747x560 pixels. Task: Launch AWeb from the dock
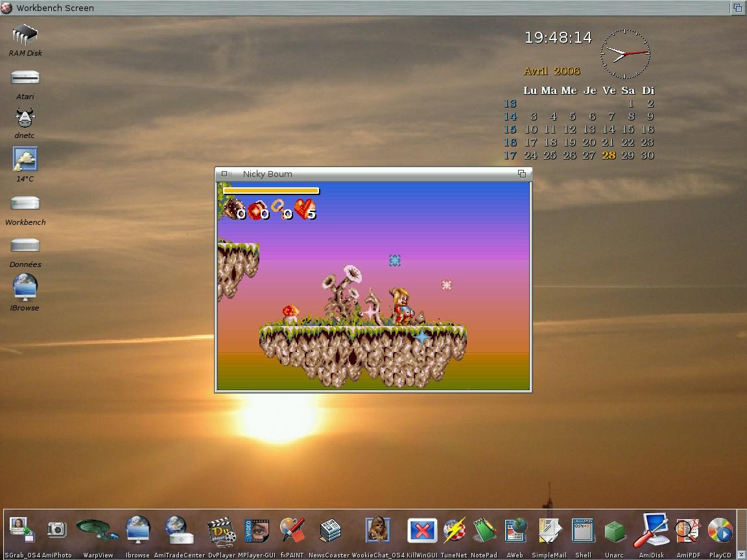(516, 530)
